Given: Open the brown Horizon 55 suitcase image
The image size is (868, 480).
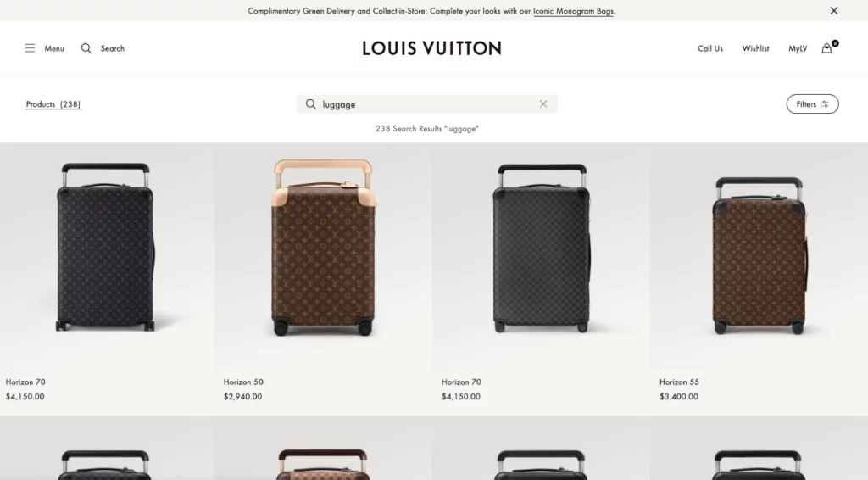Looking at the screenshot, I should (x=759, y=255).
